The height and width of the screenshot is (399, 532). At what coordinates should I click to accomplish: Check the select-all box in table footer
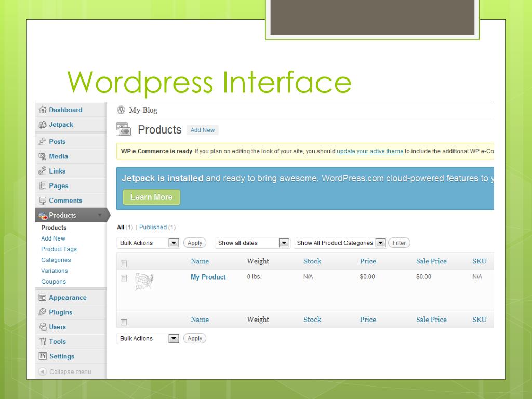pos(124,322)
